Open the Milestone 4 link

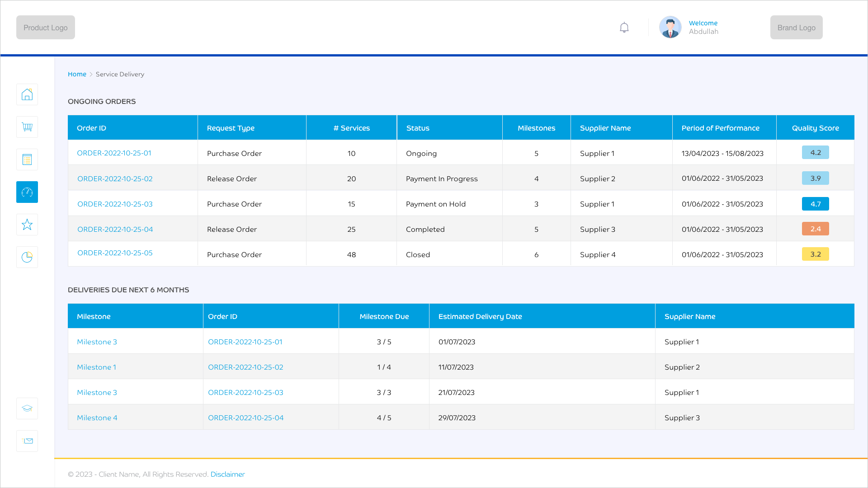(x=97, y=418)
